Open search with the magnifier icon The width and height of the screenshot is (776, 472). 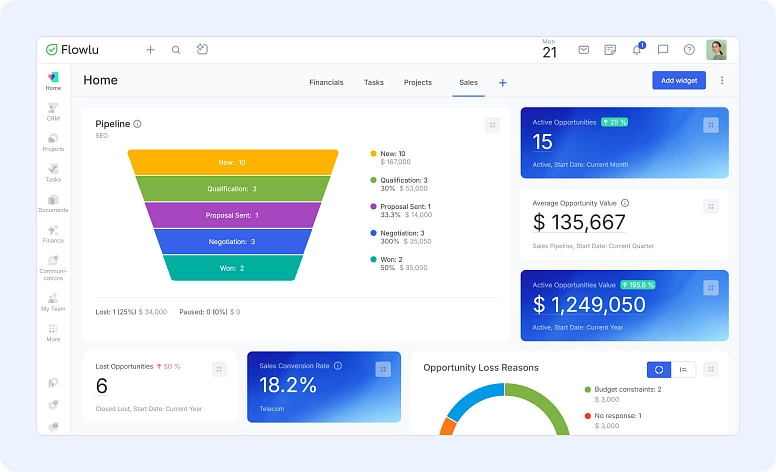(x=176, y=49)
